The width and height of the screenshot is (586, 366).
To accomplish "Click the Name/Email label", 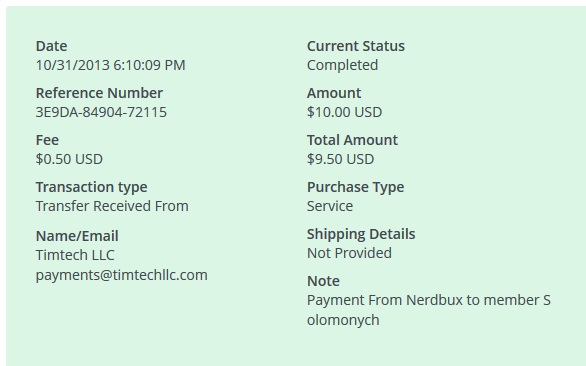I will point(77,236).
